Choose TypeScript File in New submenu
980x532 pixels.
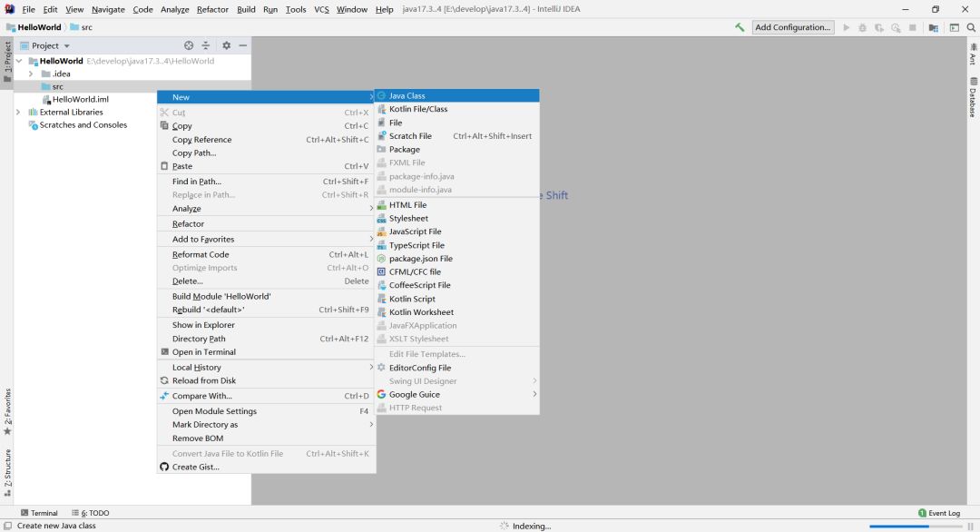(456, 245)
